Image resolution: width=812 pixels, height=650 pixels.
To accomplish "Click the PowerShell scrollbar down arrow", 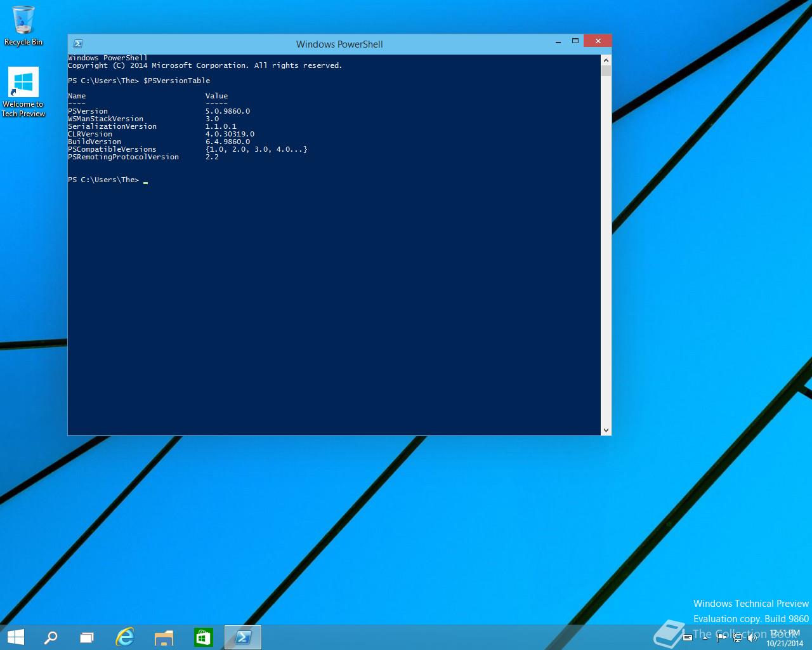I will [x=606, y=430].
